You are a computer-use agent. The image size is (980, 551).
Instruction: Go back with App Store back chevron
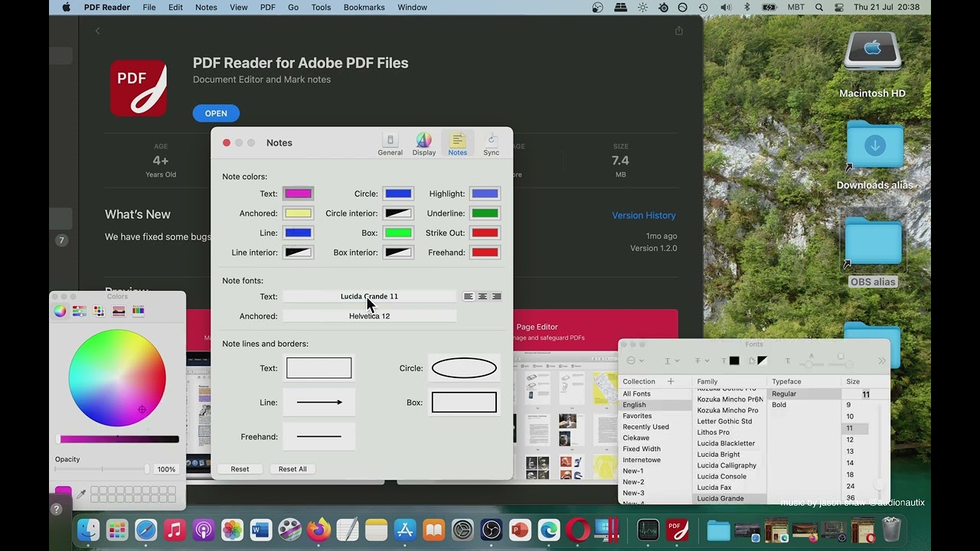pyautogui.click(x=97, y=31)
